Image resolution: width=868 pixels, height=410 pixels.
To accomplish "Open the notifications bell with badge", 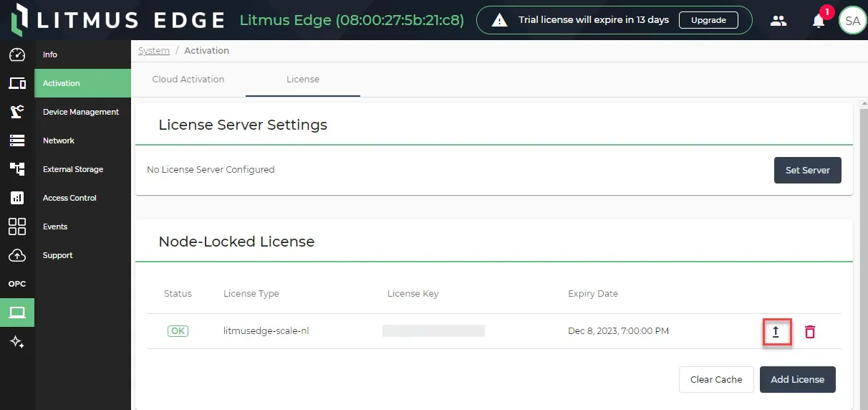I will coord(819,20).
